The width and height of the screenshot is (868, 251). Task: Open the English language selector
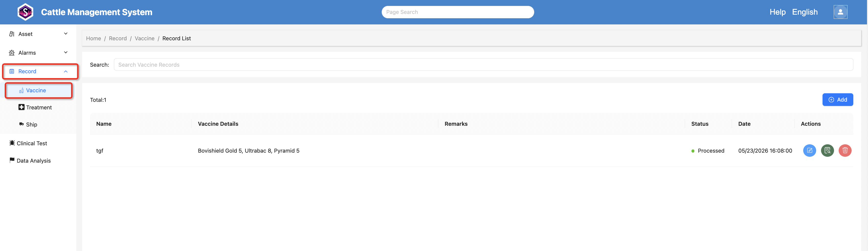805,12
